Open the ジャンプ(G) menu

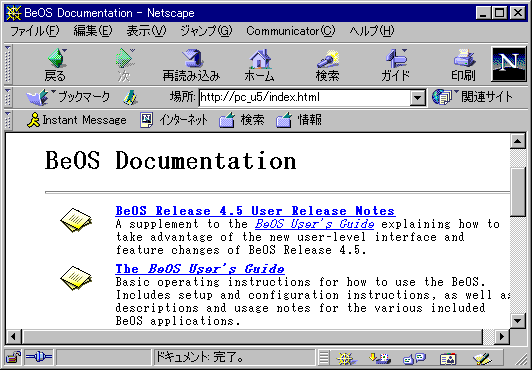click(x=206, y=31)
